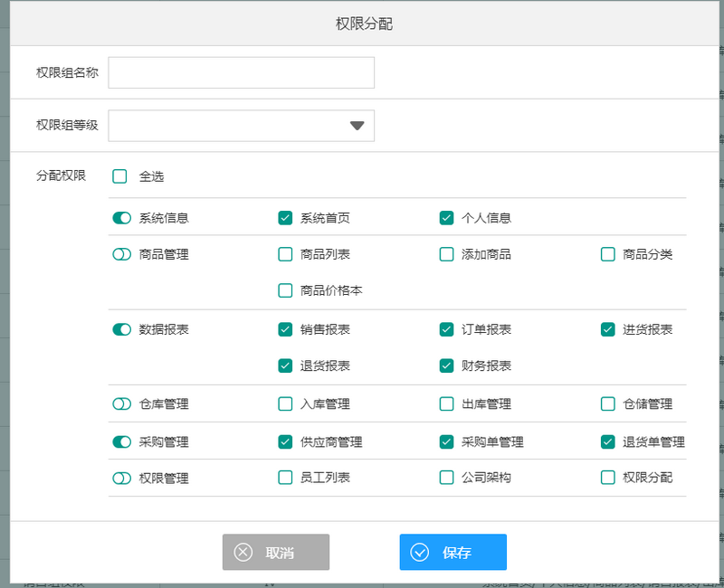This screenshot has width=724, height=588.
Task: Turn off the 采购管理 toggle
Action: click(x=121, y=442)
